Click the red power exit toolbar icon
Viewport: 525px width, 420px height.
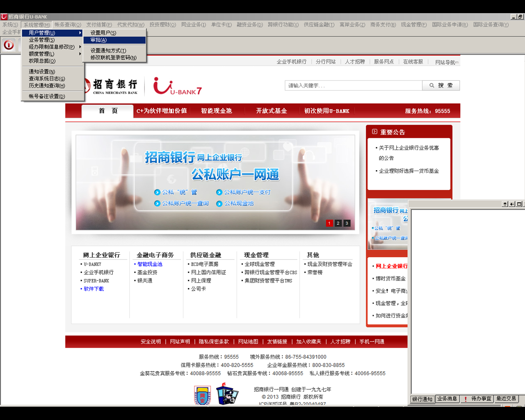(x=9, y=45)
